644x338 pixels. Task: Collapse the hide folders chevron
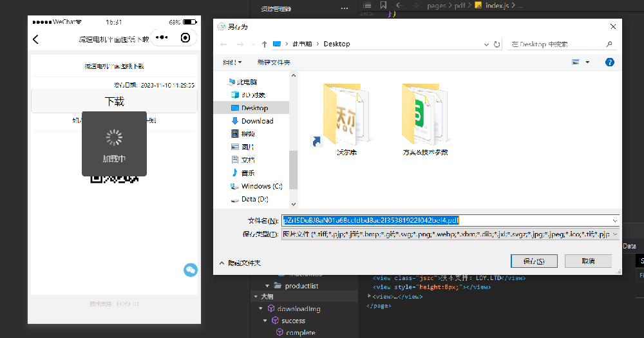(222, 263)
